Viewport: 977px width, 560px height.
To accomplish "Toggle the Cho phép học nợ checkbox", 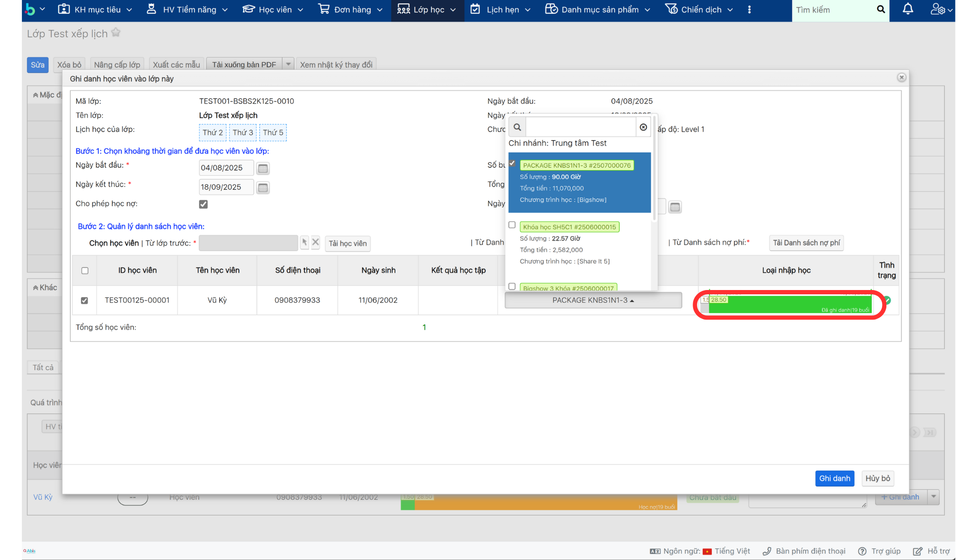I will click(x=203, y=204).
